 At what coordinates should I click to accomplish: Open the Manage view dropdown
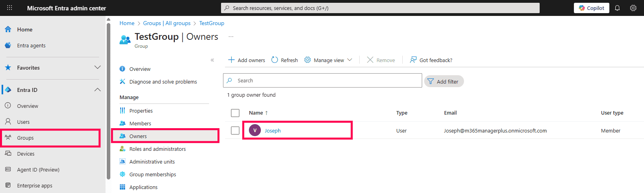click(328, 60)
